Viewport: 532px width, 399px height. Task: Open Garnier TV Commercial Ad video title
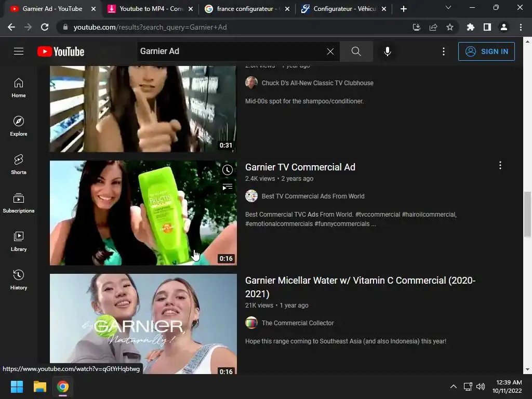(x=300, y=167)
